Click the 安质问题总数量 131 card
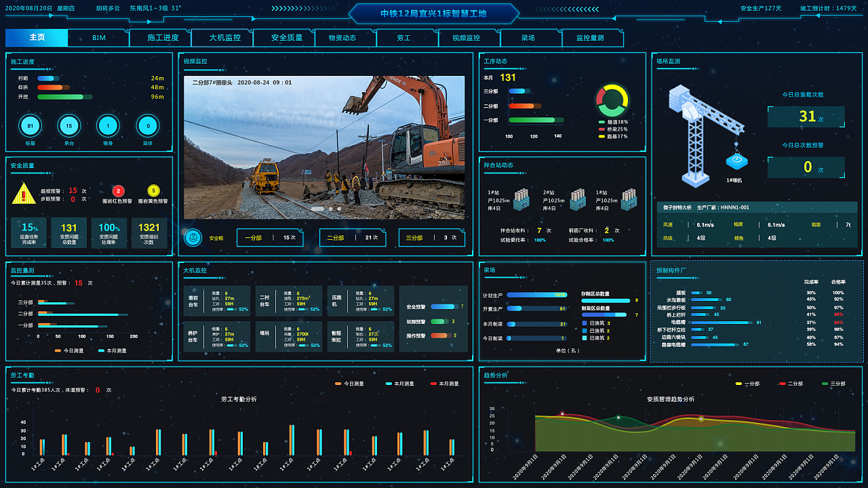Viewport: 868px width, 488px height. coord(69,232)
